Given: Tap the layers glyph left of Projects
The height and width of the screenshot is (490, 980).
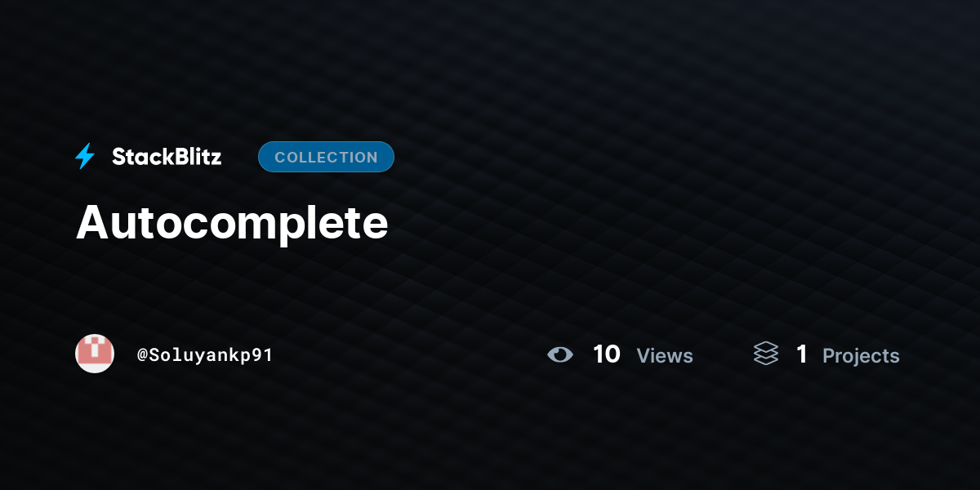Looking at the screenshot, I should pyautogui.click(x=766, y=354).
